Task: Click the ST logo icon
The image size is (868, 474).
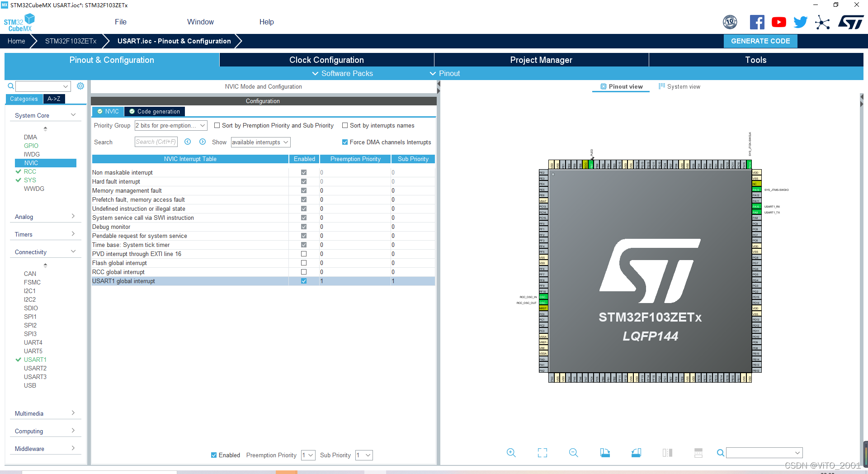Action: [x=851, y=22]
